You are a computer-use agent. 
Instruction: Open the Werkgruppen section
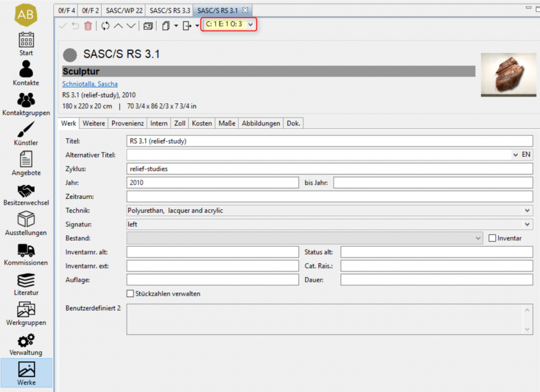(x=26, y=314)
